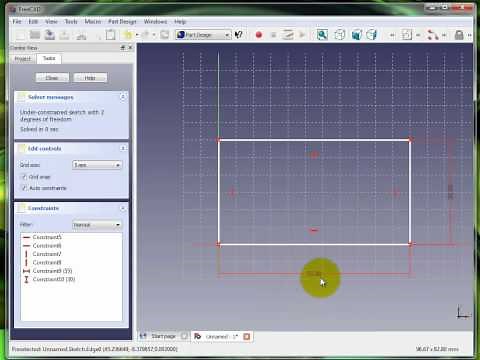Click the Close task button
The image size is (480, 360).
pos(52,78)
